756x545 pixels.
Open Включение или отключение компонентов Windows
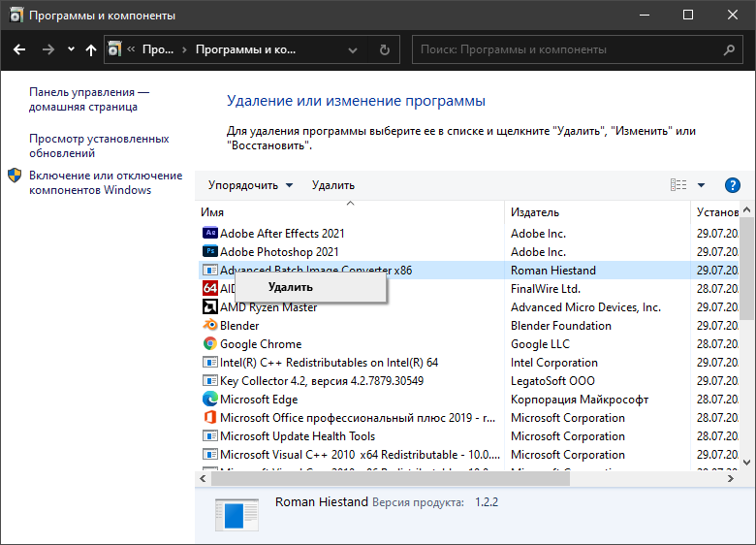pyautogui.click(x=106, y=182)
